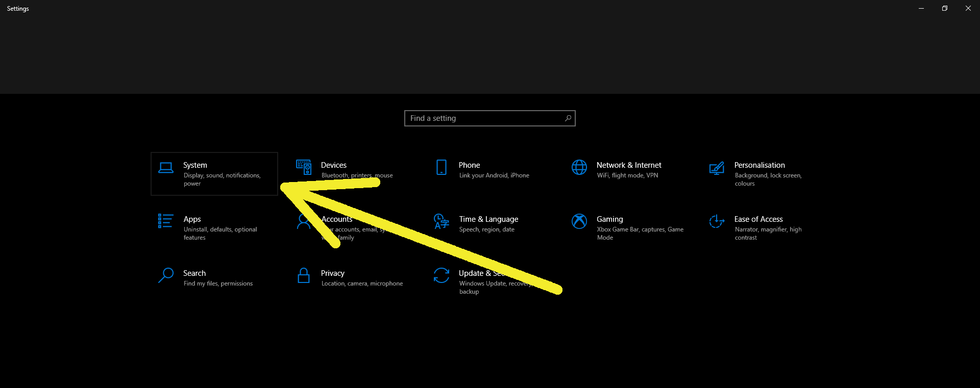Click the Phone handset icon

(442, 167)
